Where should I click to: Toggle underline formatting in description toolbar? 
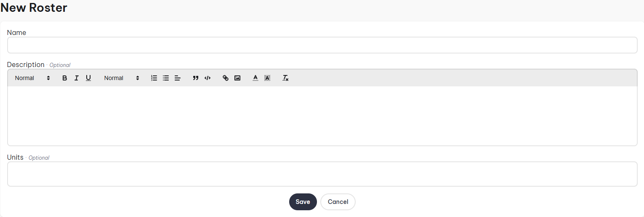88,78
